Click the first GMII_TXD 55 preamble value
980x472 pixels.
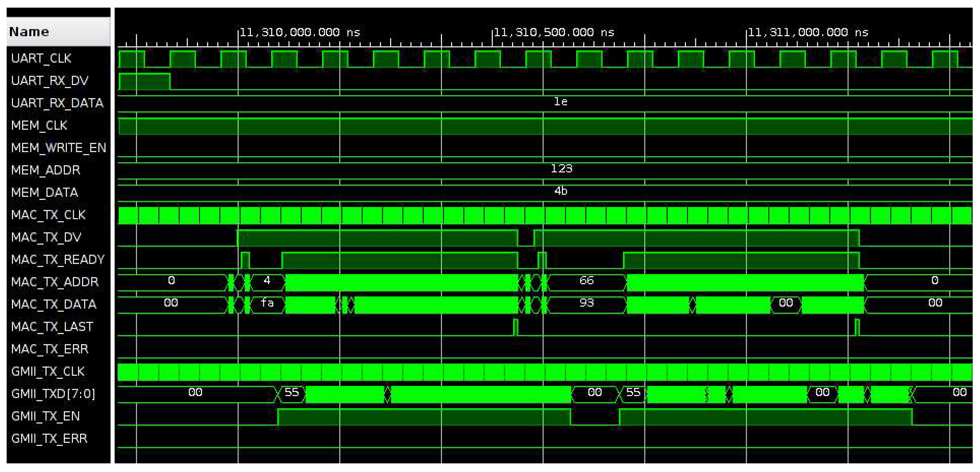click(x=292, y=393)
